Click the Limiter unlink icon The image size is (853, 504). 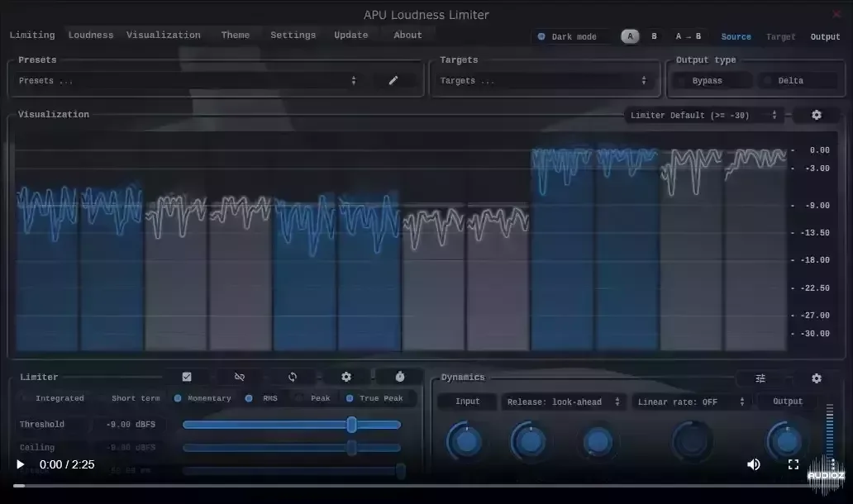click(x=240, y=376)
